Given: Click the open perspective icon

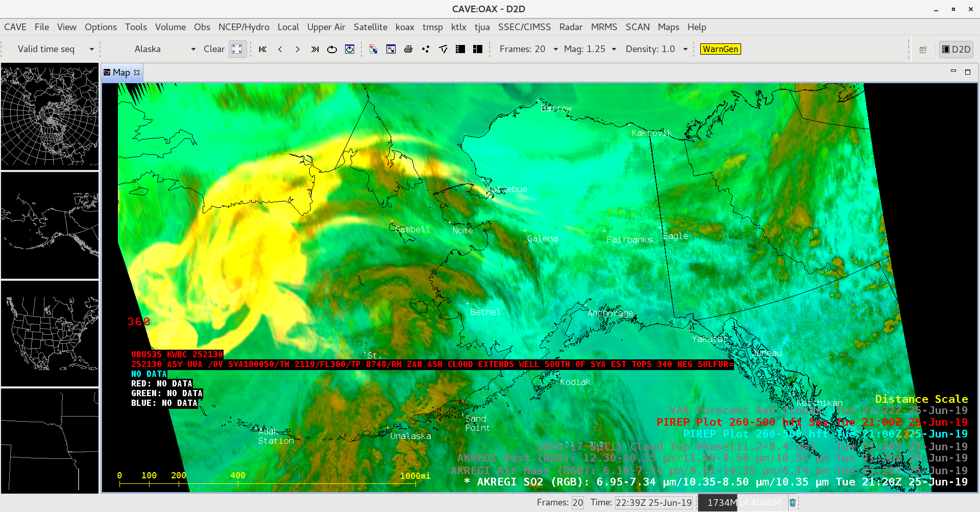Looking at the screenshot, I should pos(923,50).
